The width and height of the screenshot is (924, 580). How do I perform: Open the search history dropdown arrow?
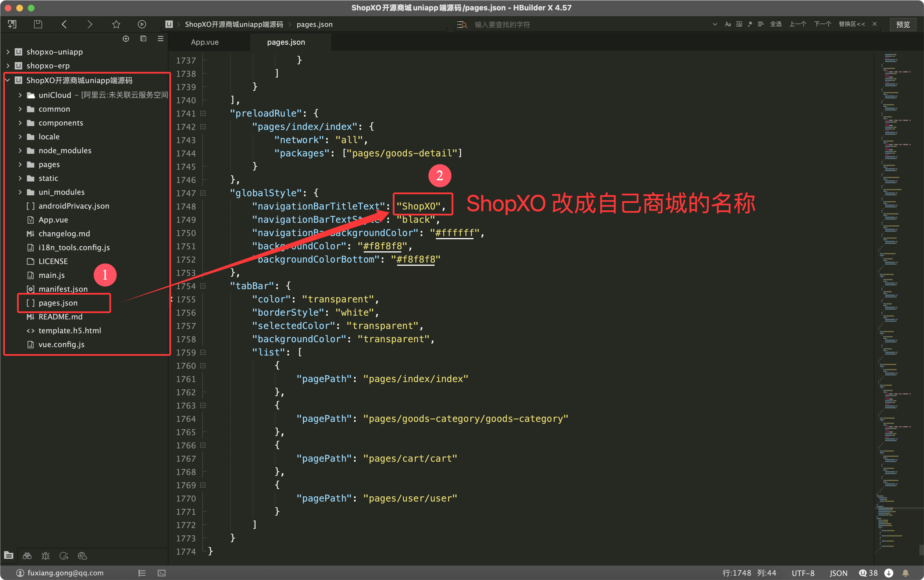pyautogui.click(x=715, y=24)
